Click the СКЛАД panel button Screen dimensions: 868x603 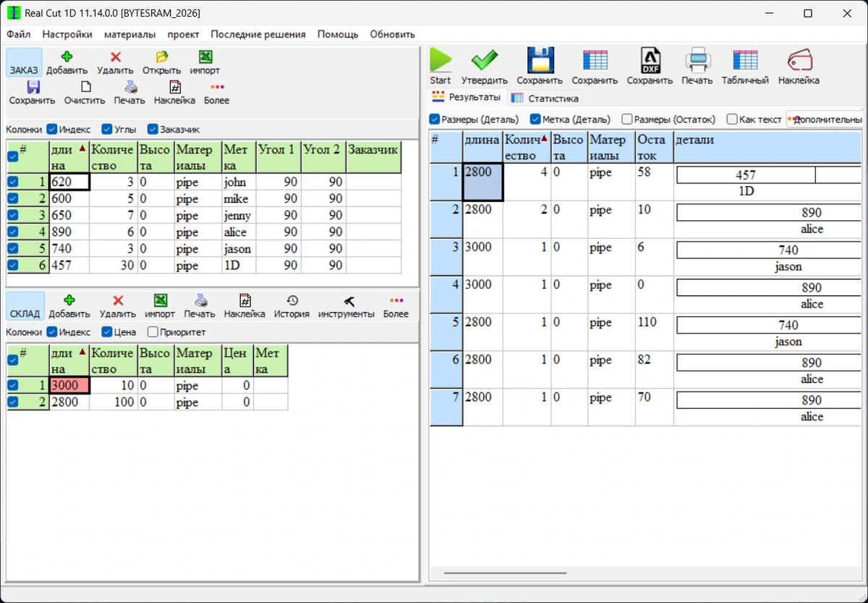pyautogui.click(x=25, y=305)
